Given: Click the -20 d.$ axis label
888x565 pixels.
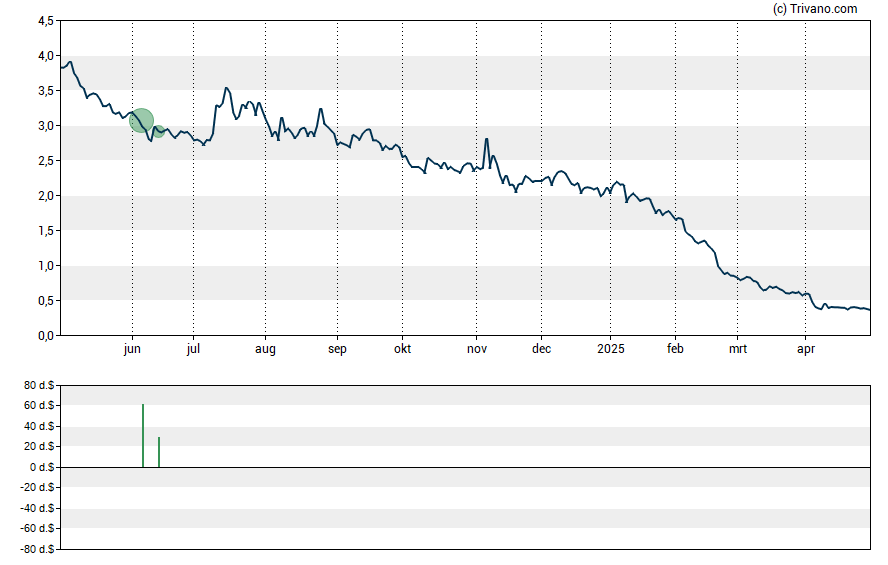Looking at the screenshot, I should (x=37, y=487).
